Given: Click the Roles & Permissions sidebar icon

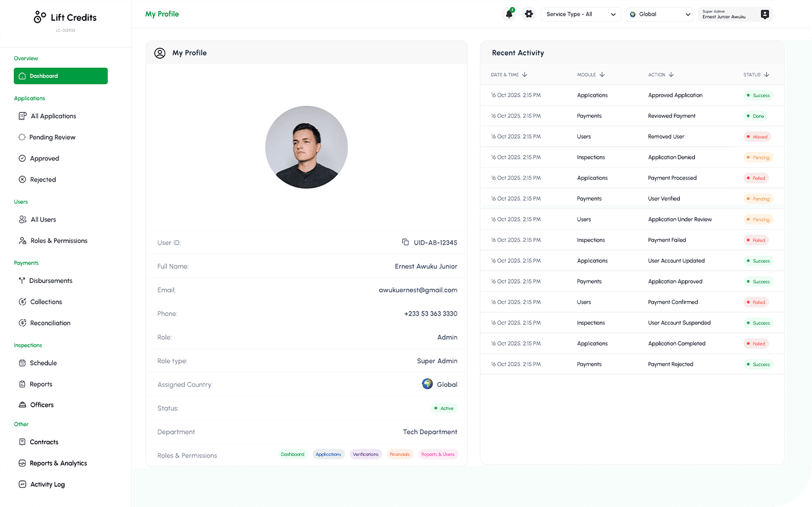Looking at the screenshot, I should 23,241.
